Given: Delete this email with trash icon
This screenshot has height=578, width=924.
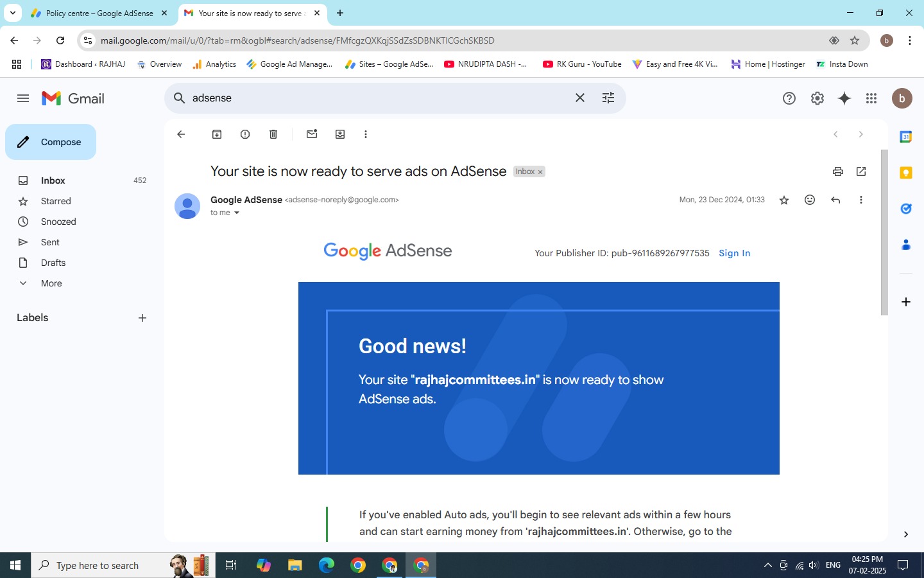Looking at the screenshot, I should click(x=273, y=134).
